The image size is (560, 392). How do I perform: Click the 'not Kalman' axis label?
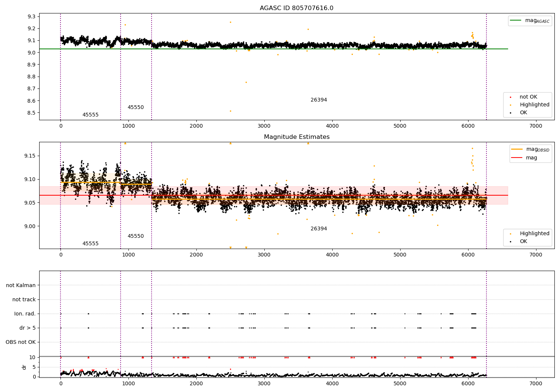[x=21, y=285]
